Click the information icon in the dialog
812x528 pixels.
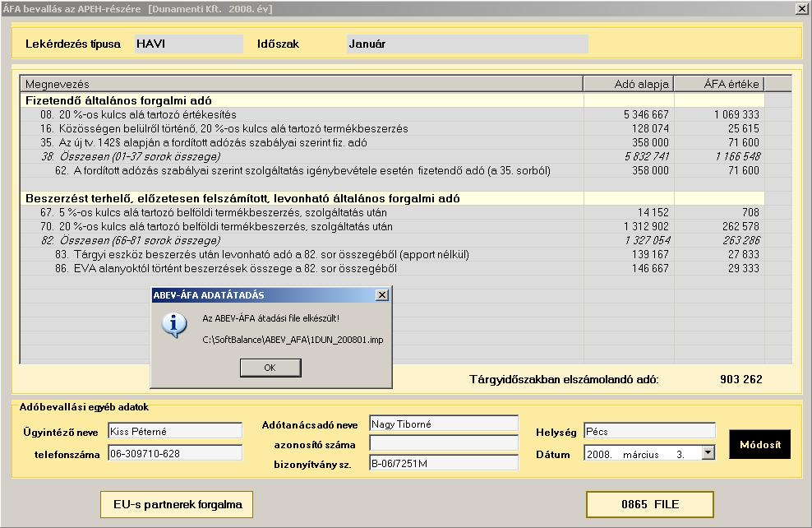point(174,327)
